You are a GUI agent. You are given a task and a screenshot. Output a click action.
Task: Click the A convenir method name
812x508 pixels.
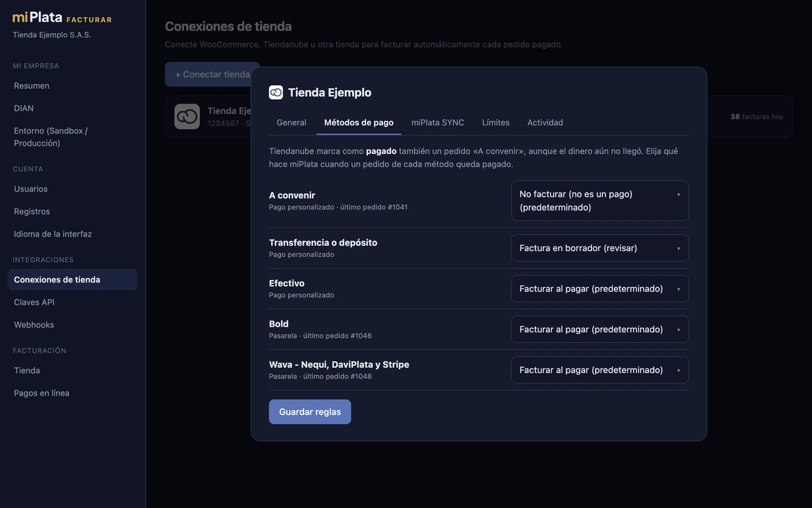(x=292, y=195)
